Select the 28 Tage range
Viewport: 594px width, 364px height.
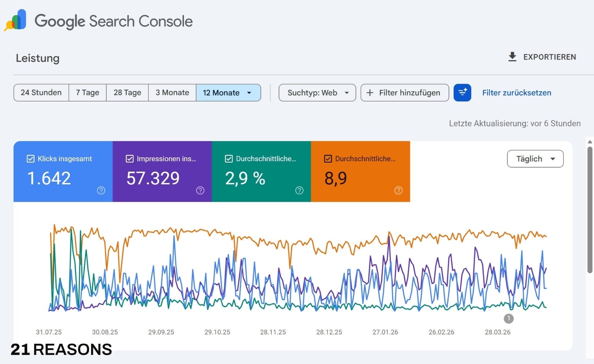tap(127, 93)
